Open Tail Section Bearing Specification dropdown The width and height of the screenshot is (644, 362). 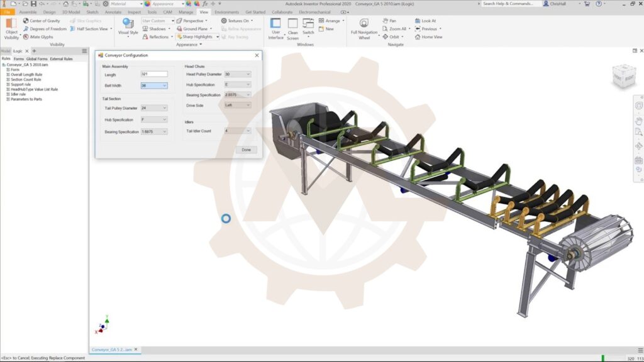point(154,132)
